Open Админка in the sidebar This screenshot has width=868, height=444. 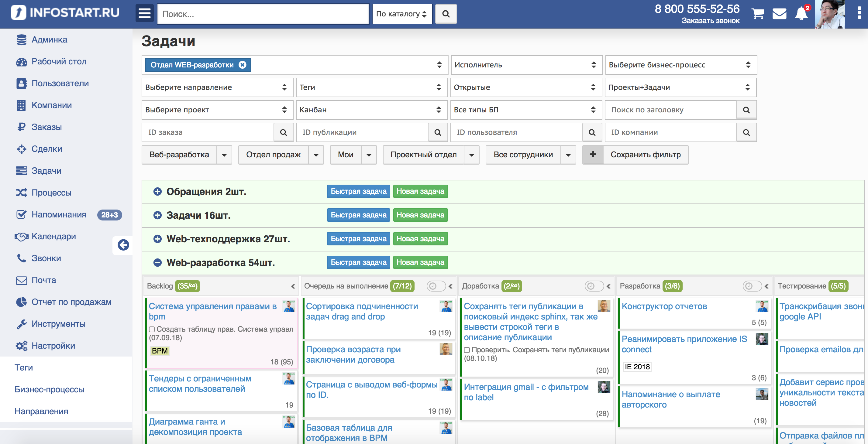coord(49,40)
